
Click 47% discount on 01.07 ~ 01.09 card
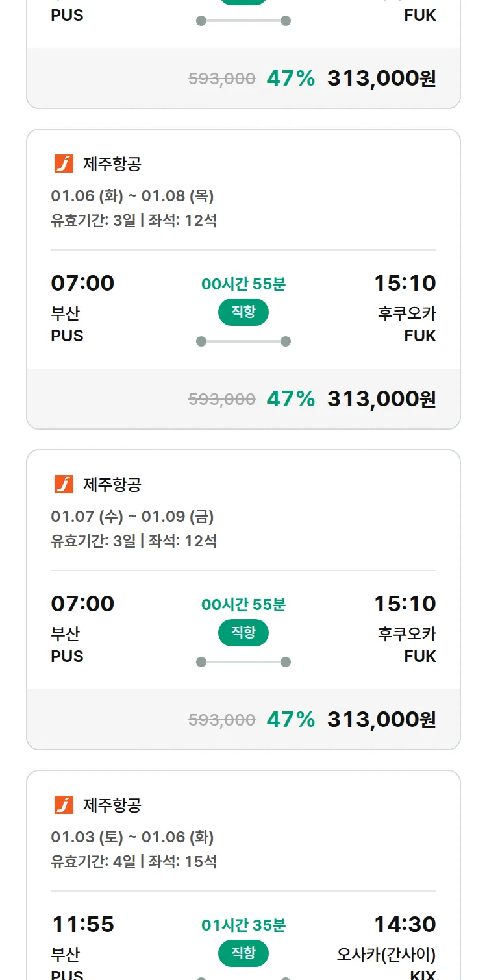(x=290, y=719)
